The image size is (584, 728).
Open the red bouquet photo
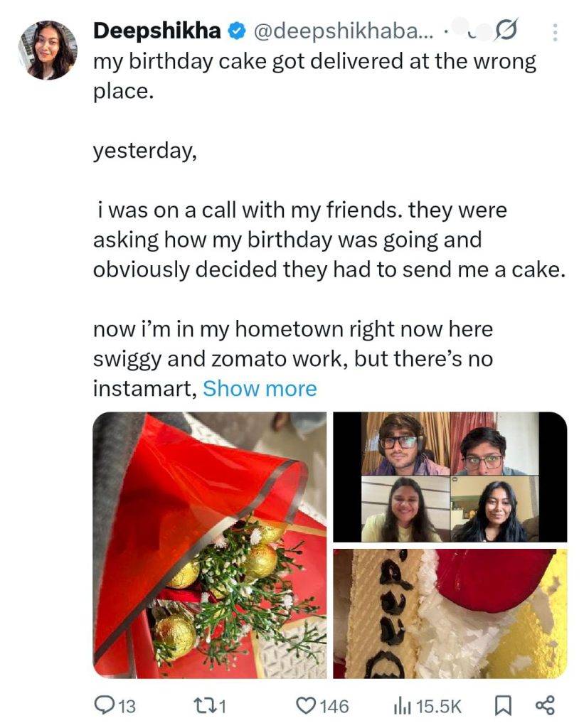click(x=210, y=545)
